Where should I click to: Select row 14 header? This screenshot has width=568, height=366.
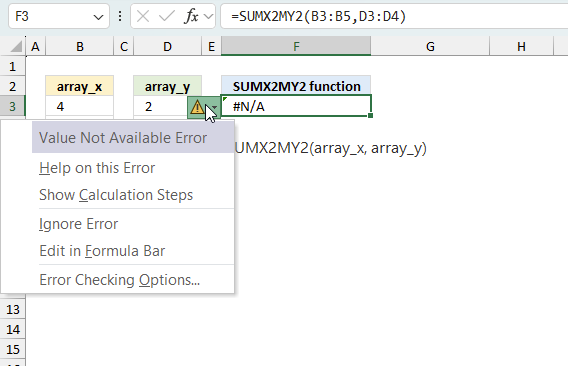pos(13,329)
